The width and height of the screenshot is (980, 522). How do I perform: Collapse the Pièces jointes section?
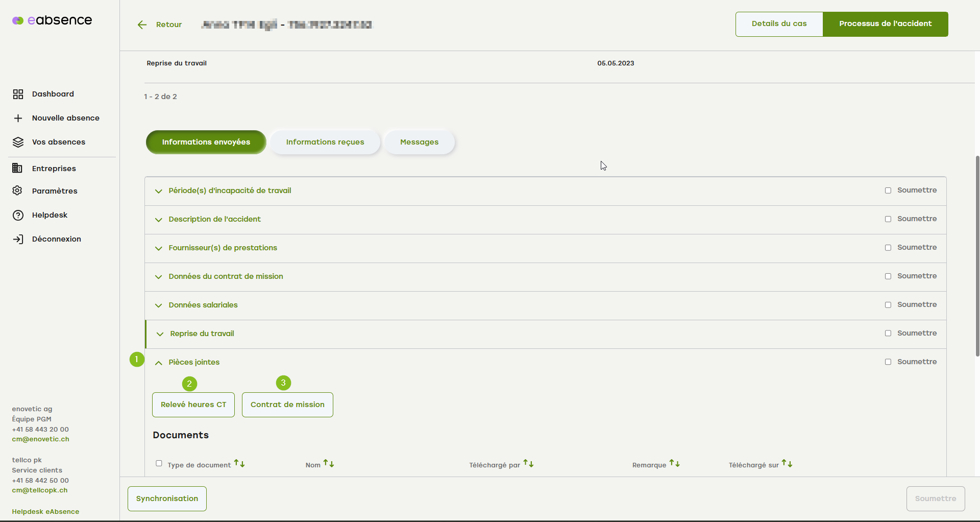(159, 363)
